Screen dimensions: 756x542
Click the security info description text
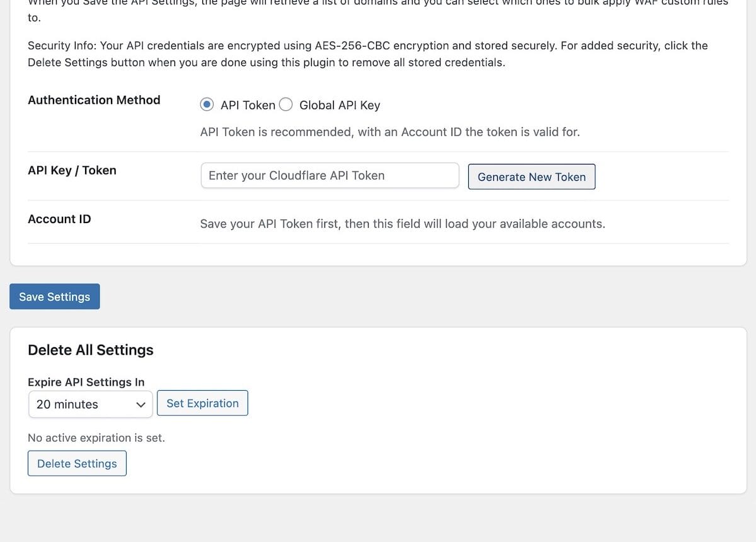point(367,54)
